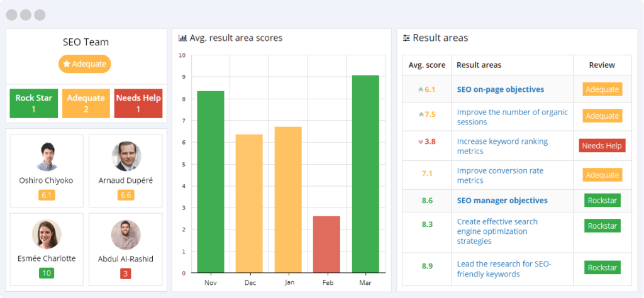
Task: Click the red Needs Help tile
Action: coord(138,104)
